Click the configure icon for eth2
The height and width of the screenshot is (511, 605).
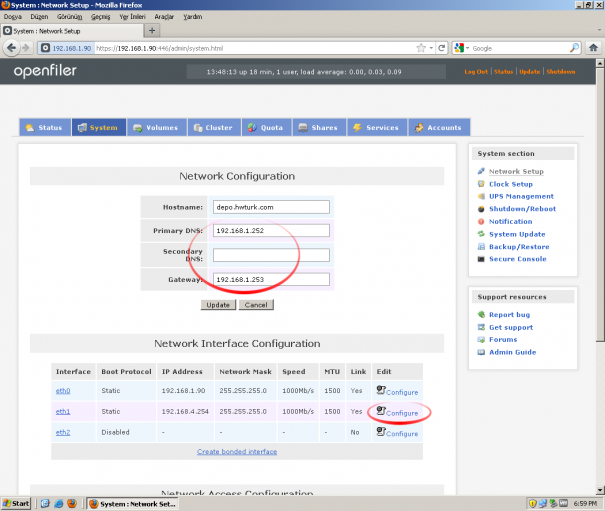381,431
